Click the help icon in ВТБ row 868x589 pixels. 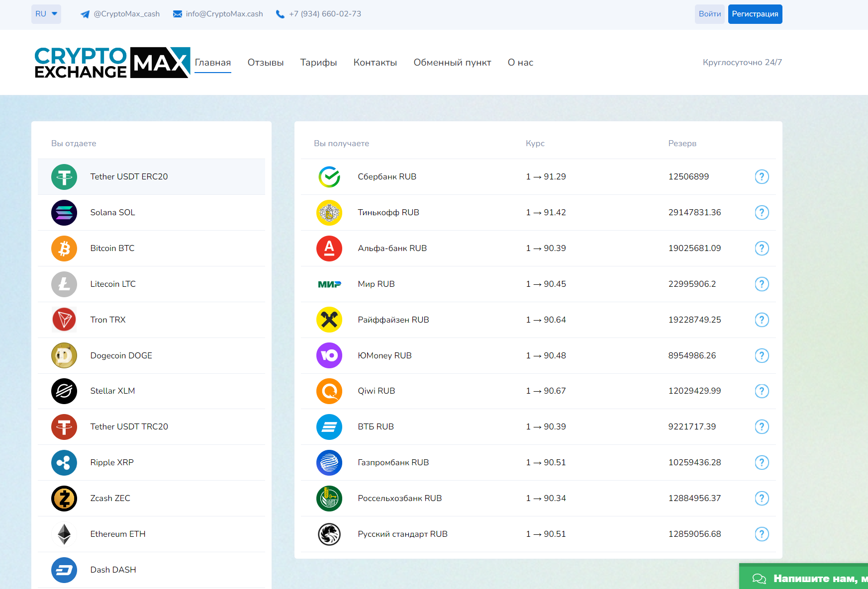point(762,427)
